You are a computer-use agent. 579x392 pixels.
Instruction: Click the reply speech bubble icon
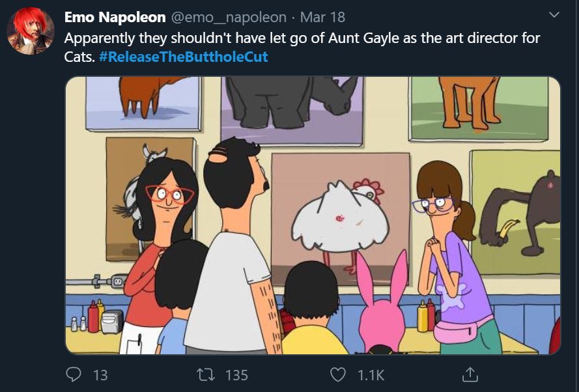[x=72, y=374]
